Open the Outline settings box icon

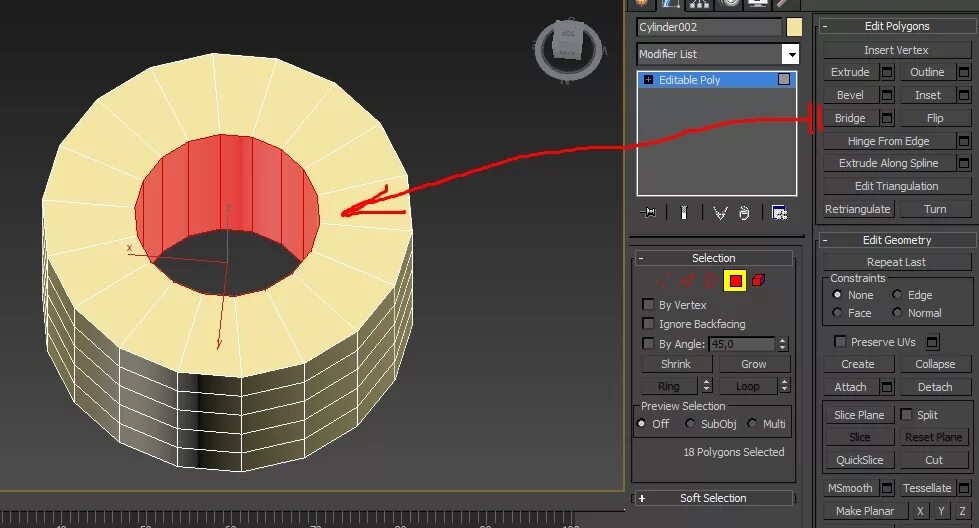[x=963, y=72]
